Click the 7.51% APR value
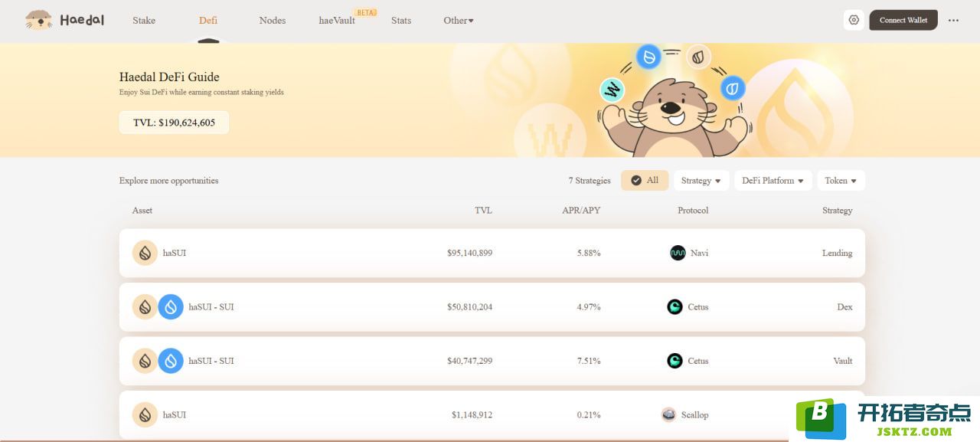 pos(589,361)
